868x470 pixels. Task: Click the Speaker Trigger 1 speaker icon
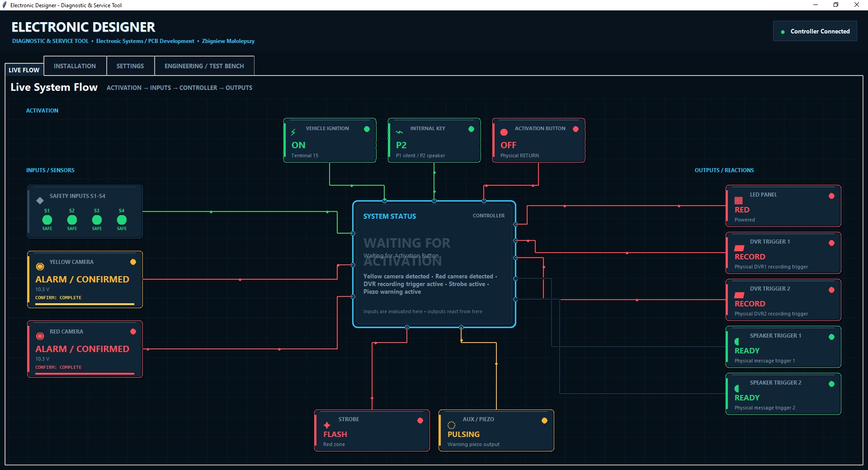pos(737,342)
